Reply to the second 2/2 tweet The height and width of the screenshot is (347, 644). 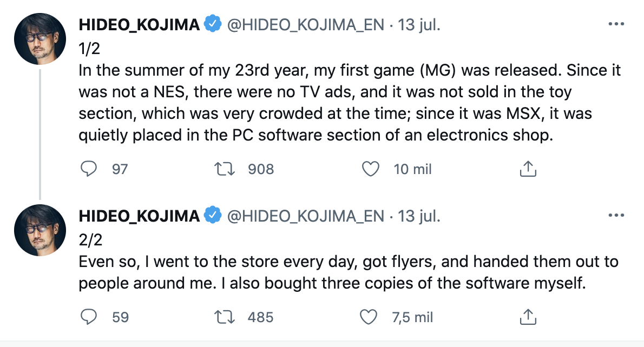click(88, 317)
